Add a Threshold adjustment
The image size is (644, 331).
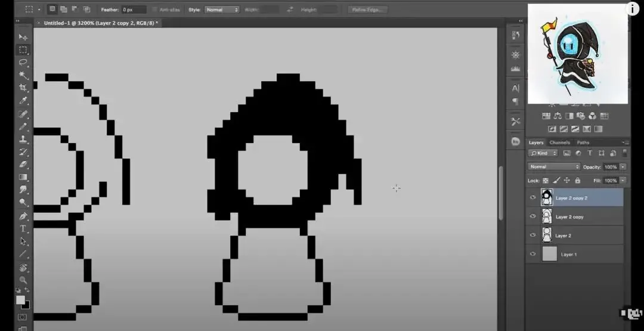point(575,129)
